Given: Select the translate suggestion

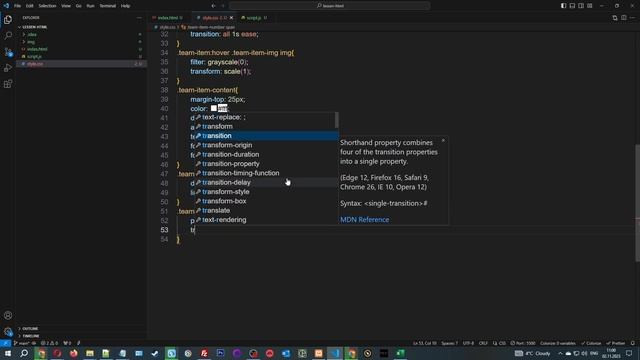Looking at the screenshot, I should (266, 211).
